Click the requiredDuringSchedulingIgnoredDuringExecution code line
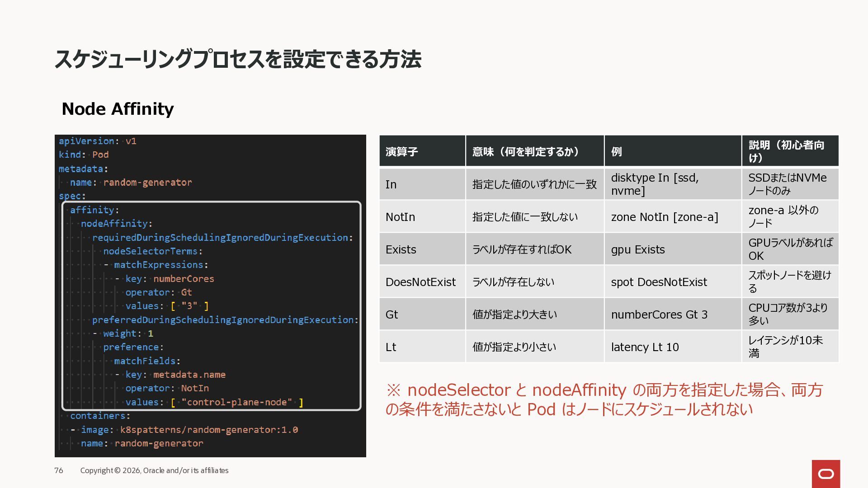868x488 pixels. coord(222,237)
